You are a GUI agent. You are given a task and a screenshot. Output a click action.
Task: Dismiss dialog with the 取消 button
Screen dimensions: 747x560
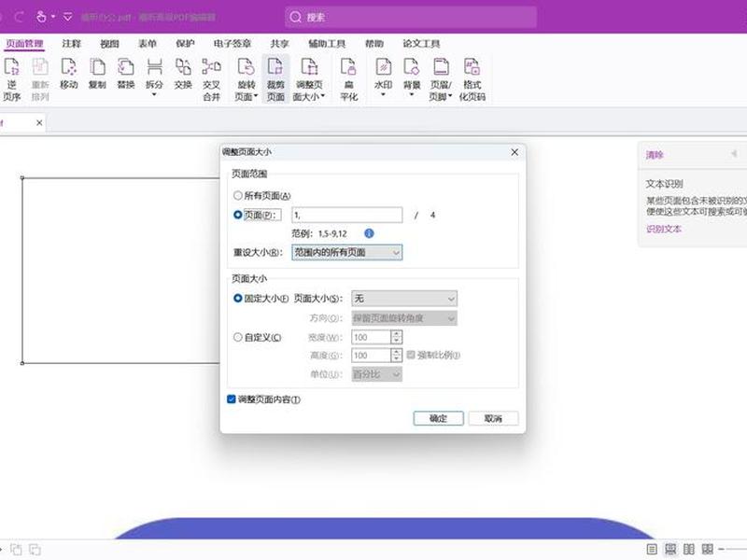[x=493, y=418]
